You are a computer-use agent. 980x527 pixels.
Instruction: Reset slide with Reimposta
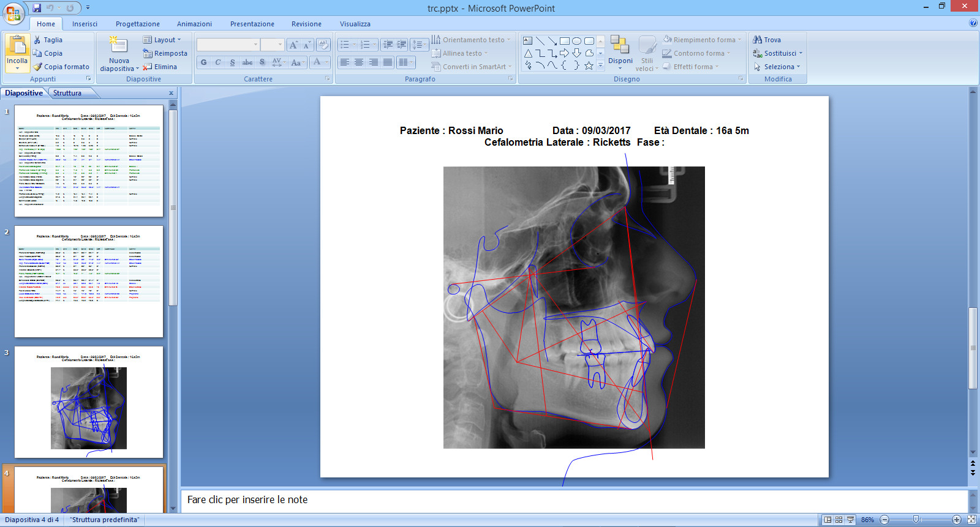pyautogui.click(x=165, y=53)
